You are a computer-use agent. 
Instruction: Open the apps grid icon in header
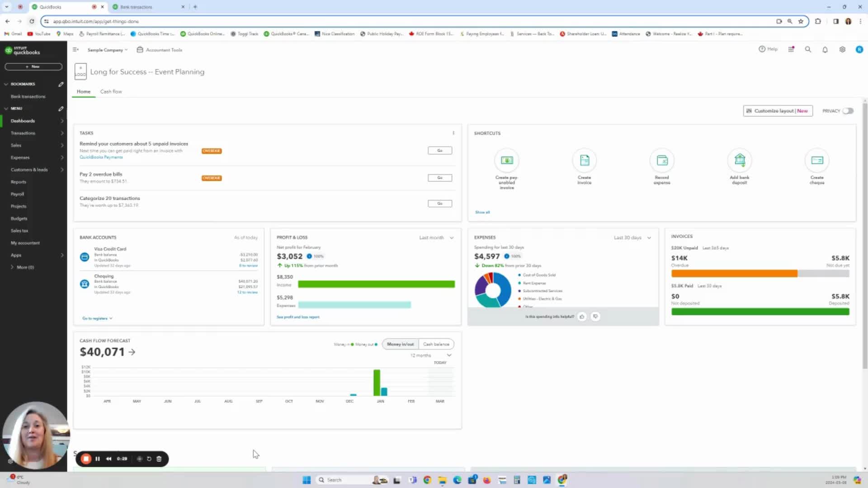click(791, 50)
